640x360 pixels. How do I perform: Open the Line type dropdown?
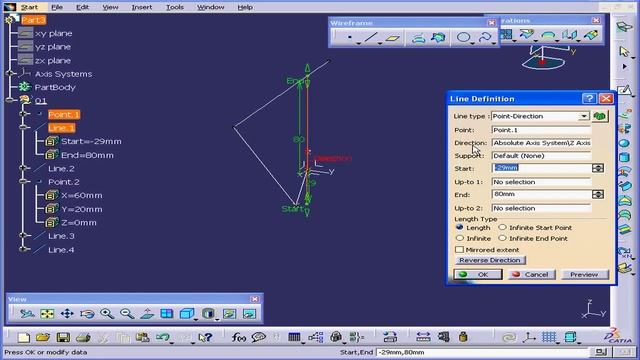[584, 116]
